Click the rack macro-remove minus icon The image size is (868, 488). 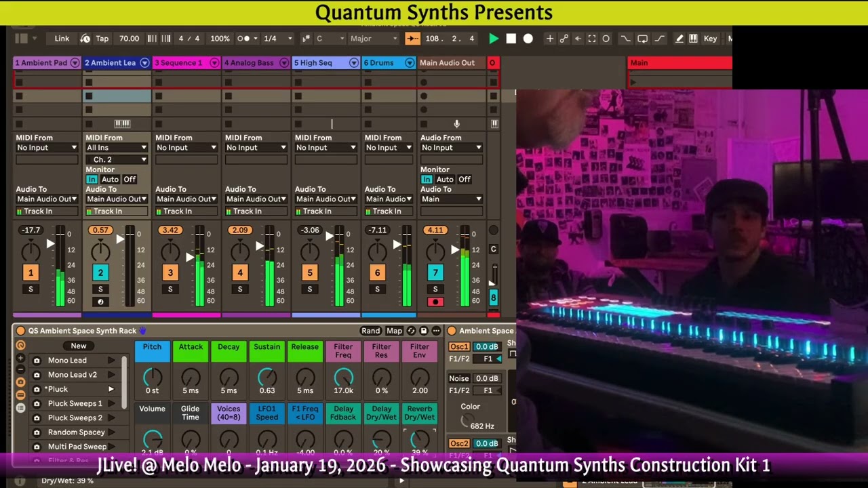pyautogui.click(x=20, y=369)
